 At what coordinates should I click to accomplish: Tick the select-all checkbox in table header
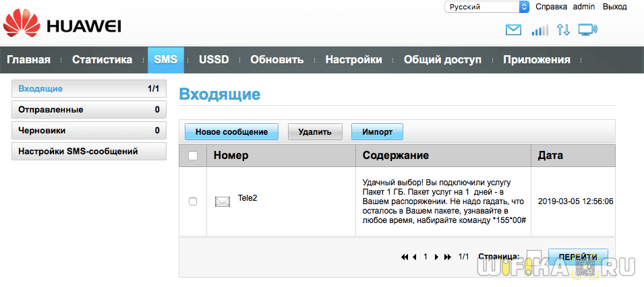(x=193, y=156)
